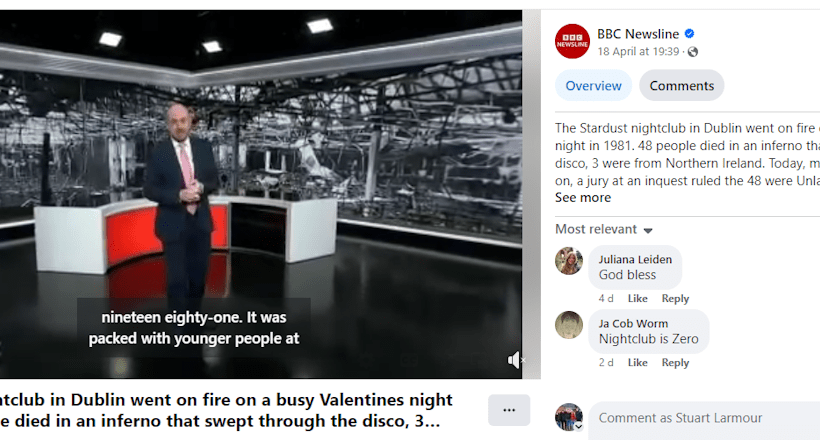Open Juliana Leiden's profile picture

coord(568,261)
